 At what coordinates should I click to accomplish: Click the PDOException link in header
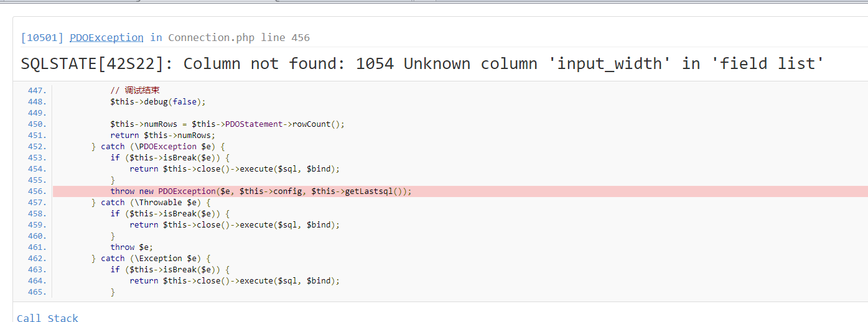(106, 38)
